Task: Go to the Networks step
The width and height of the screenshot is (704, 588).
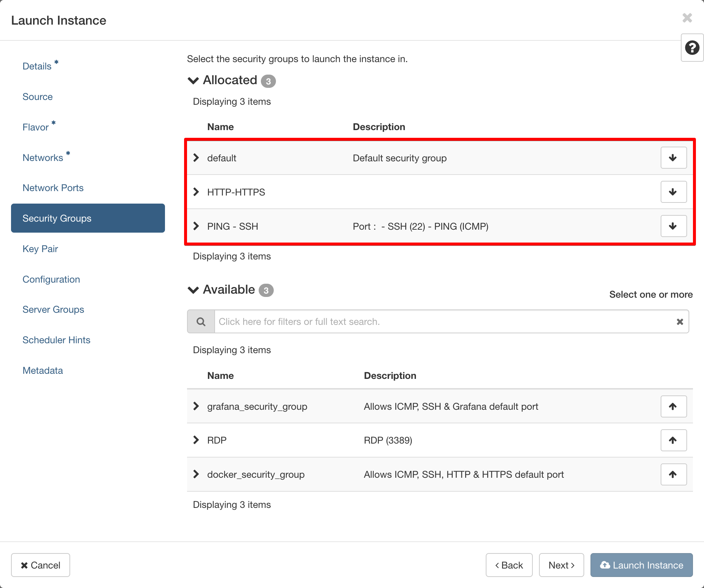Action: click(43, 158)
